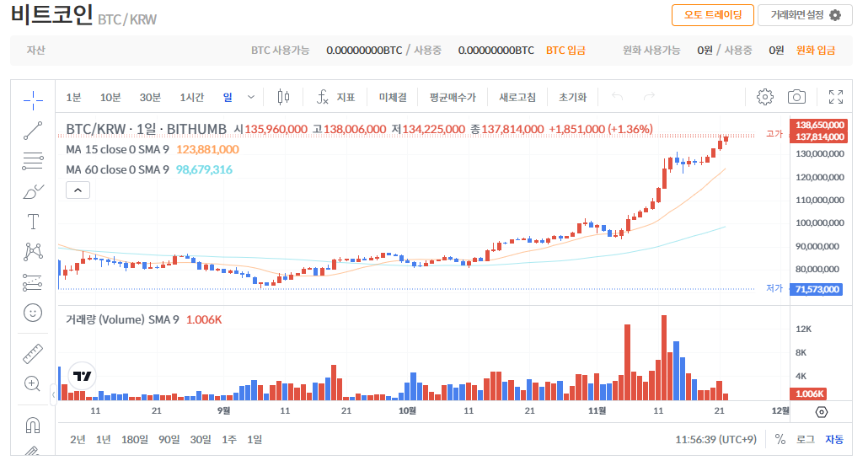Toggle 자동 auto scale
The width and height of the screenshot is (868, 466).
click(x=834, y=439)
